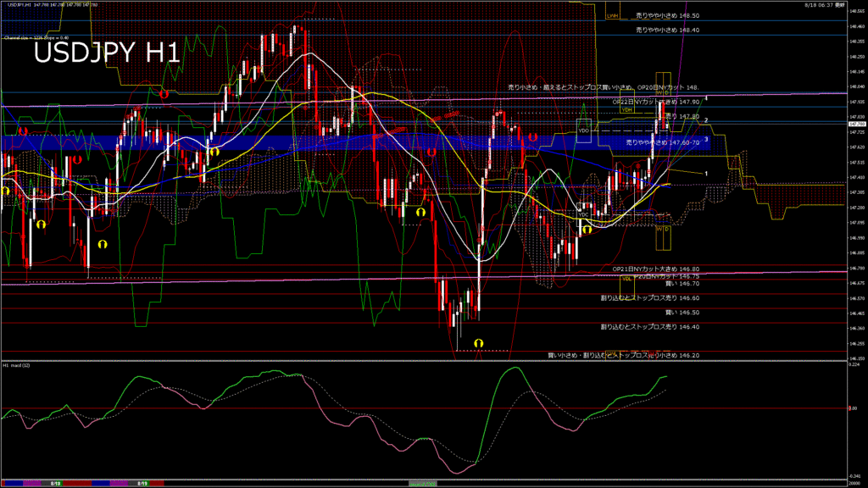The width and height of the screenshot is (868, 488).
Task: Select the 売り 147.80 price label
Action: coord(682,116)
